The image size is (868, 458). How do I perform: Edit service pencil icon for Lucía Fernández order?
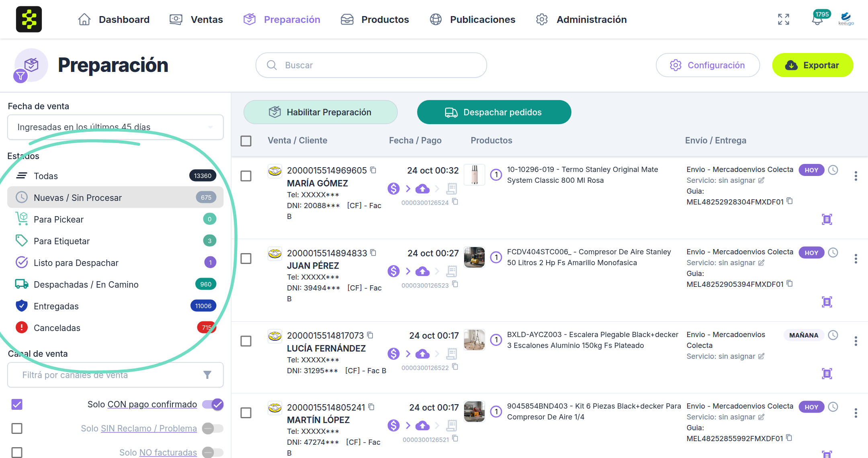pos(761,356)
